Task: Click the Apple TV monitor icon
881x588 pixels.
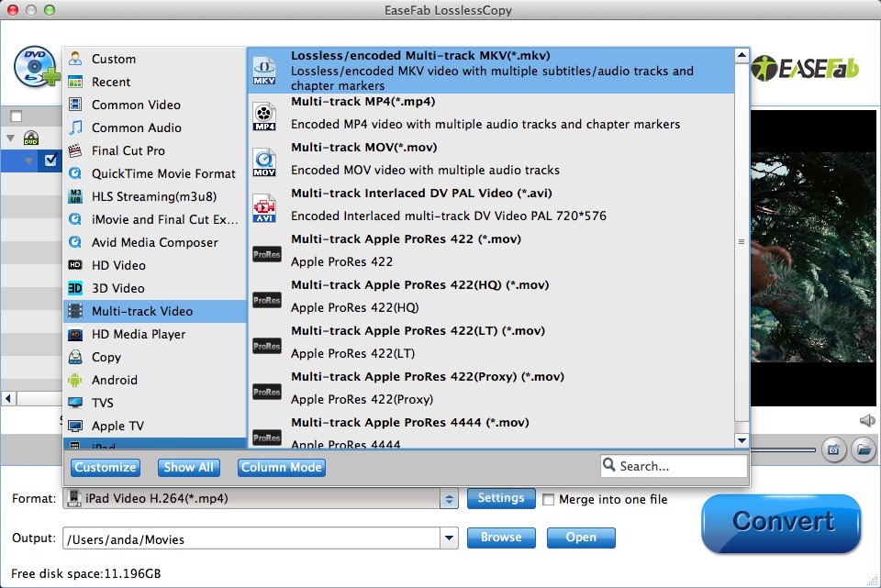Action: [x=74, y=426]
